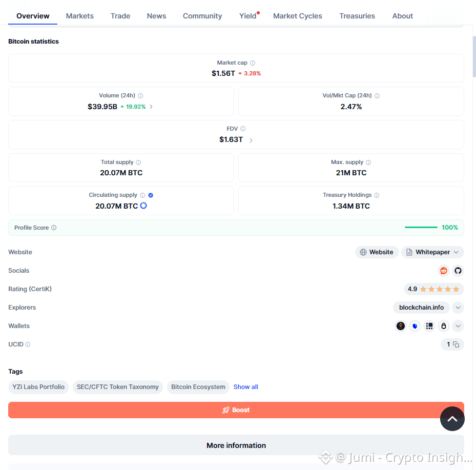Click the Website button
The width and height of the screenshot is (476, 470).
pyautogui.click(x=377, y=252)
